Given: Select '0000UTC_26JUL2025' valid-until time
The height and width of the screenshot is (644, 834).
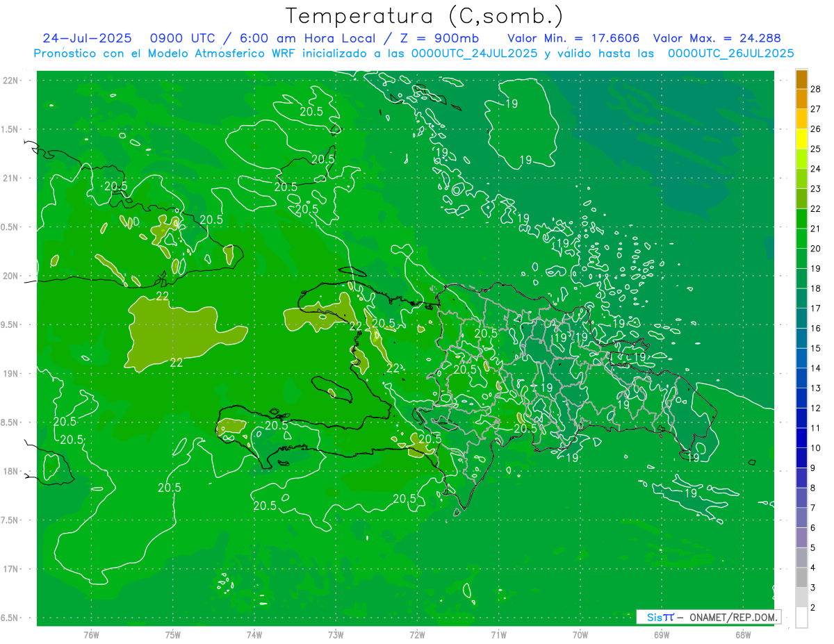Looking at the screenshot, I should tap(730, 53).
